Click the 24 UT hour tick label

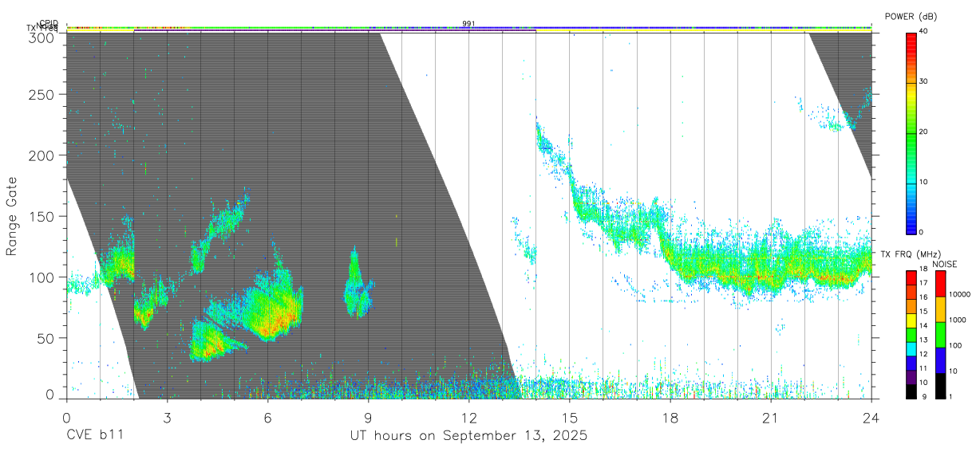(871, 418)
